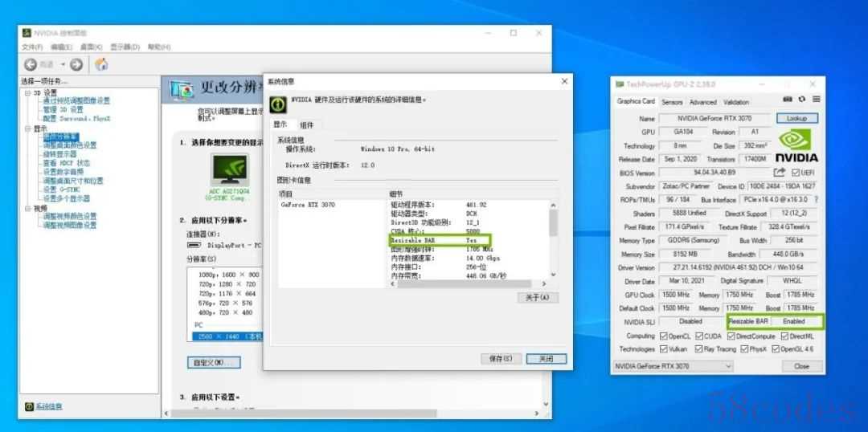Image resolution: width=868 pixels, height=432 pixels.
Task: Open the GPU selection dropdown in GPU-Z
Action: tap(672, 366)
